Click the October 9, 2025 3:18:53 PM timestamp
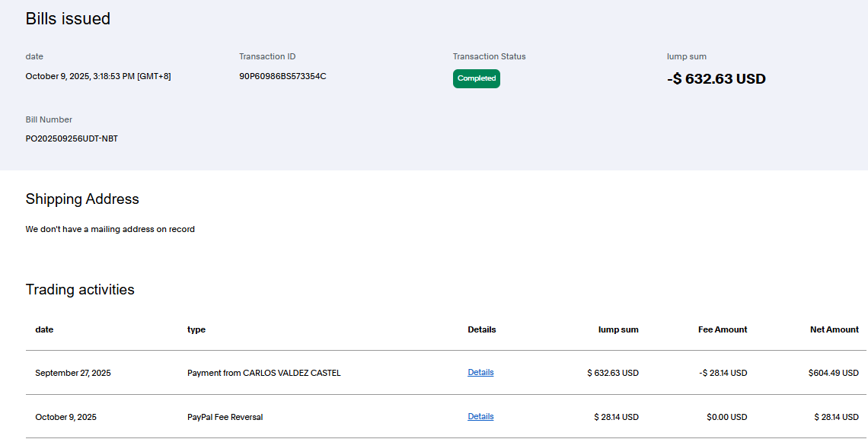Viewport: 868px width, 439px height. [x=98, y=76]
